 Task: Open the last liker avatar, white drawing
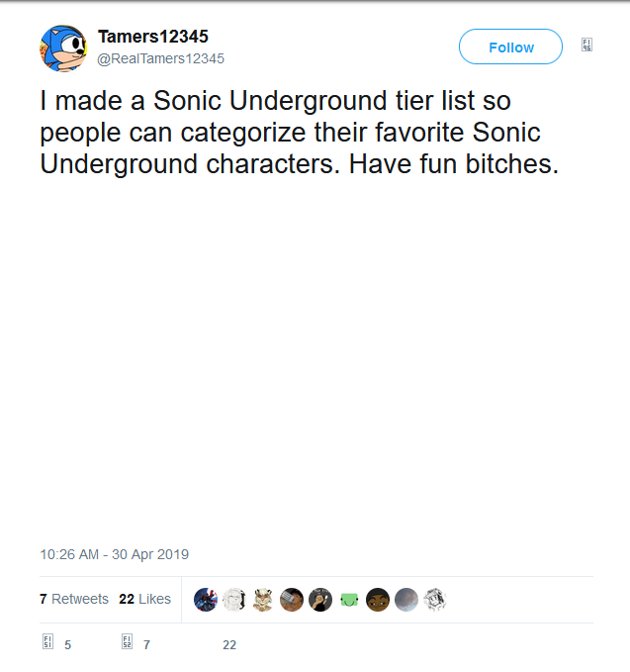(x=435, y=600)
